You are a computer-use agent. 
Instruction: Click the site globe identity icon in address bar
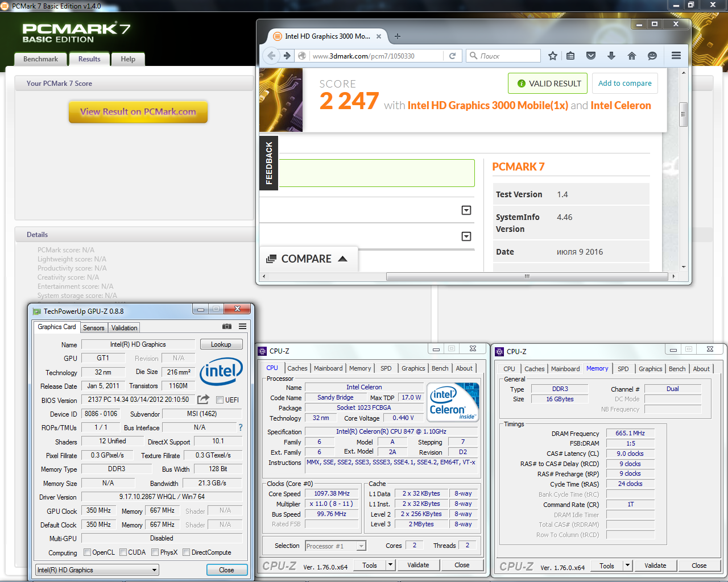[x=303, y=56]
